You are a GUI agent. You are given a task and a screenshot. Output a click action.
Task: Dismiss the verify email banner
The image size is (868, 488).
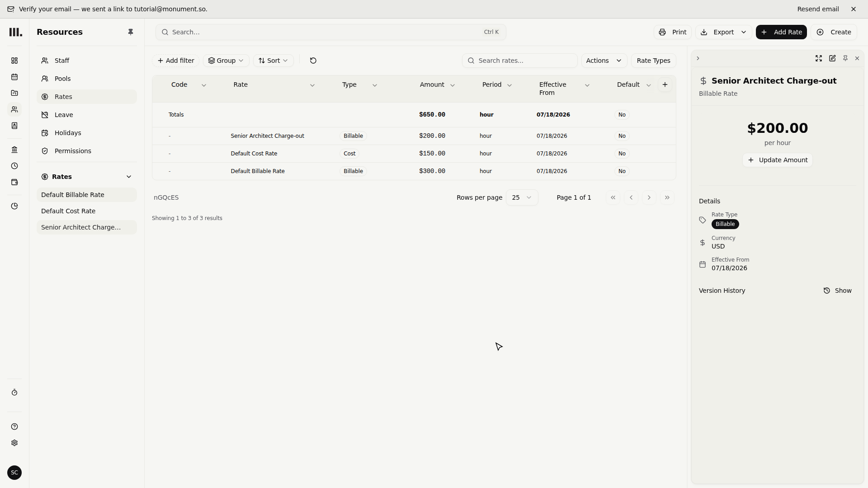click(854, 9)
